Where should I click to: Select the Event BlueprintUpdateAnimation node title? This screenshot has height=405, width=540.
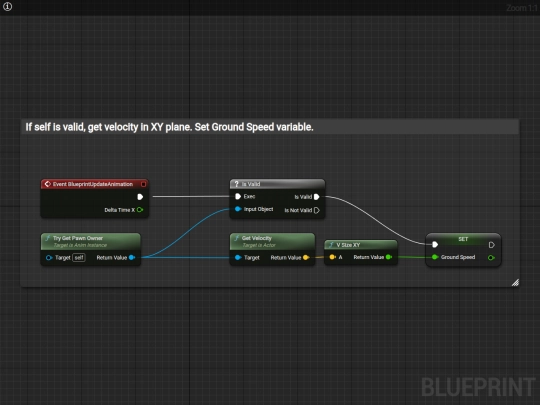point(93,184)
